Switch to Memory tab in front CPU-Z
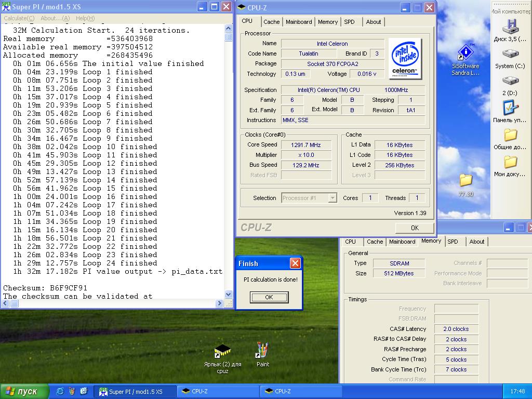 (x=327, y=22)
